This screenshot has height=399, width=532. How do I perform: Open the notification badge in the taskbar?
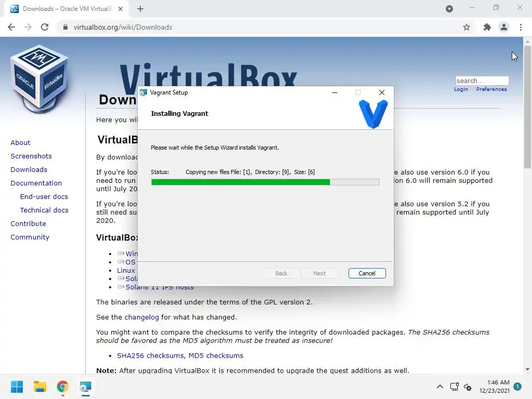[x=517, y=386]
